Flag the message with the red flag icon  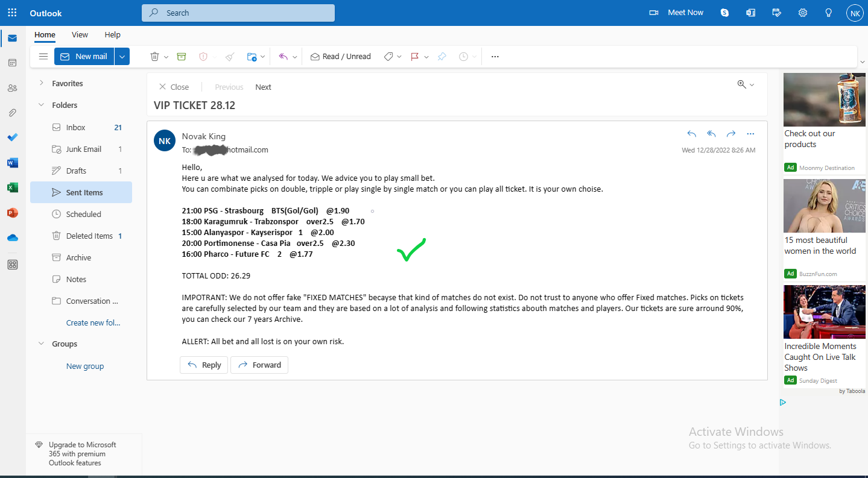pyautogui.click(x=415, y=57)
